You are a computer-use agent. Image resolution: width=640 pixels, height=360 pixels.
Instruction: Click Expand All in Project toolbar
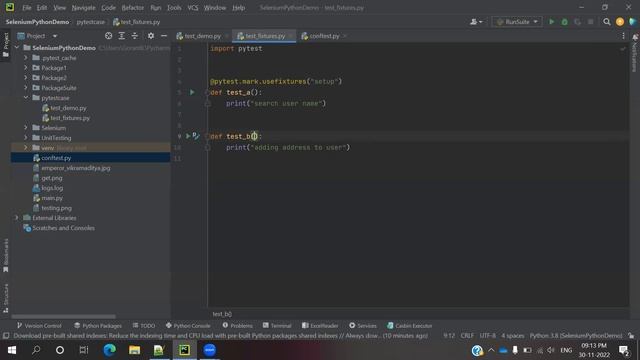pos(122,36)
